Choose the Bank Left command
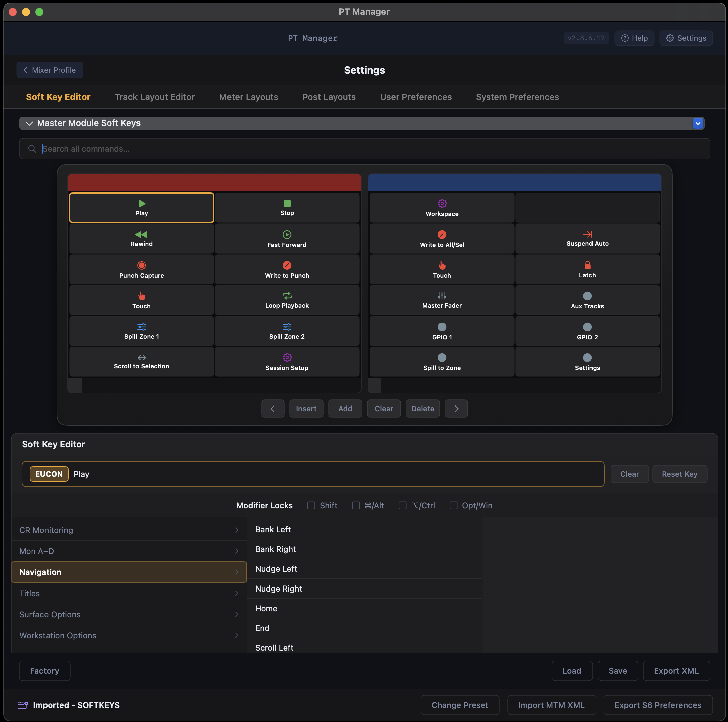The image size is (728, 722). point(364,529)
